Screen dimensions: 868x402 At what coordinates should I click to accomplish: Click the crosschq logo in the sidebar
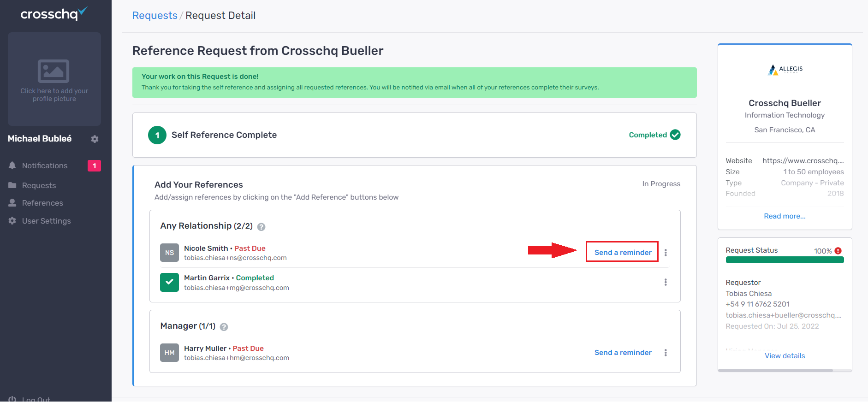54,14
